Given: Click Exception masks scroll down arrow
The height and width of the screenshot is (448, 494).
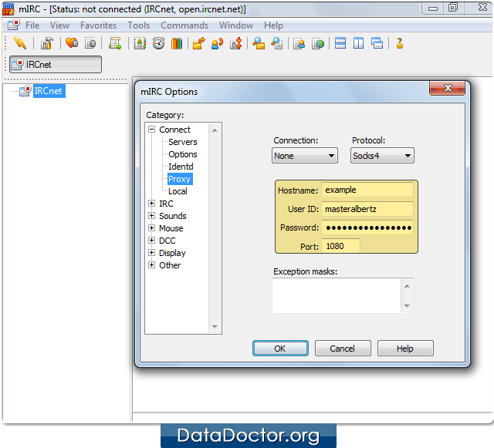Looking at the screenshot, I should click(407, 305).
